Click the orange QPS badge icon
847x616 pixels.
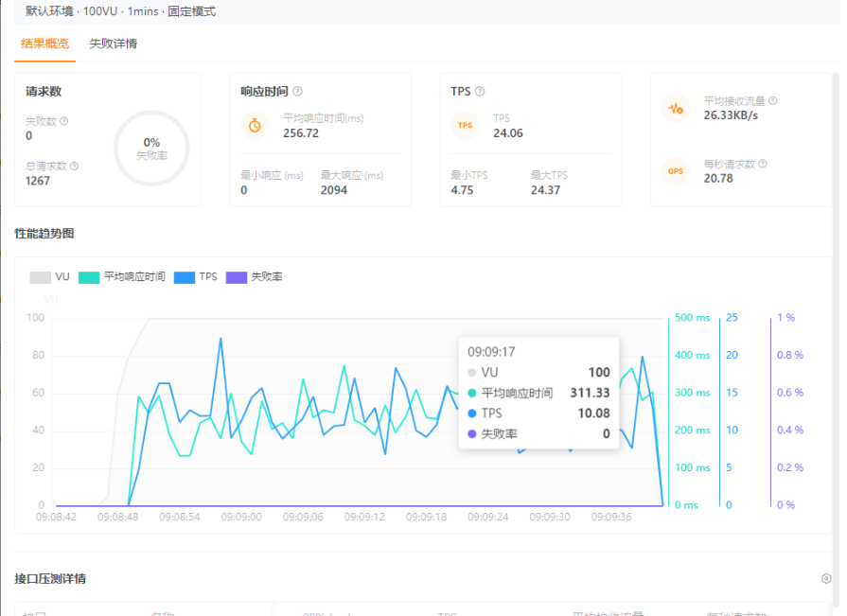pyautogui.click(x=676, y=170)
